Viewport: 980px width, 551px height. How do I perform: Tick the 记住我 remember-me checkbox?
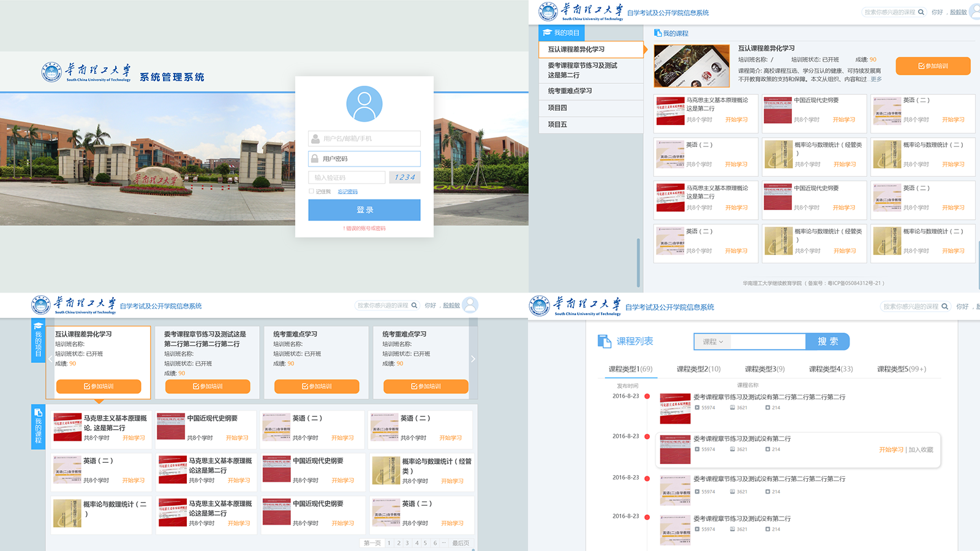pyautogui.click(x=311, y=192)
